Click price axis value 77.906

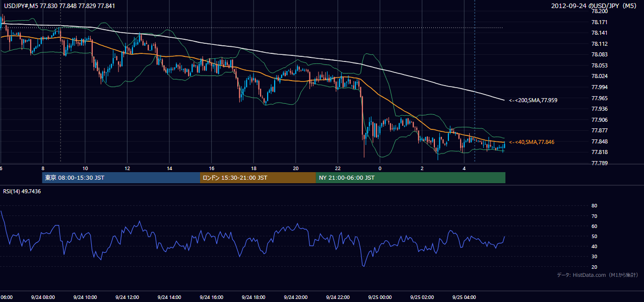click(x=599, y=120)
